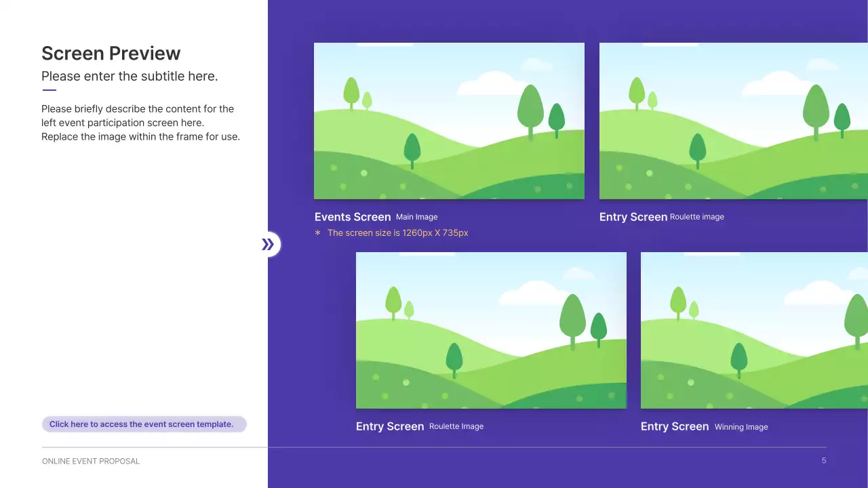Select the top-row Entry Screen roulette thumbnail
The height and width of the screenshot is (488, 868).
coord(732,121)
